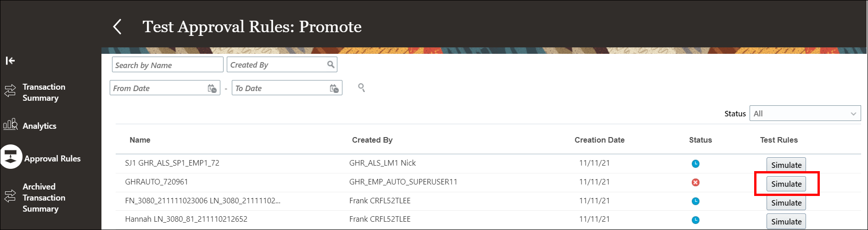Screen dimensions: 868x230
Task: Open the Status filter dropdown
Action: 805,114
